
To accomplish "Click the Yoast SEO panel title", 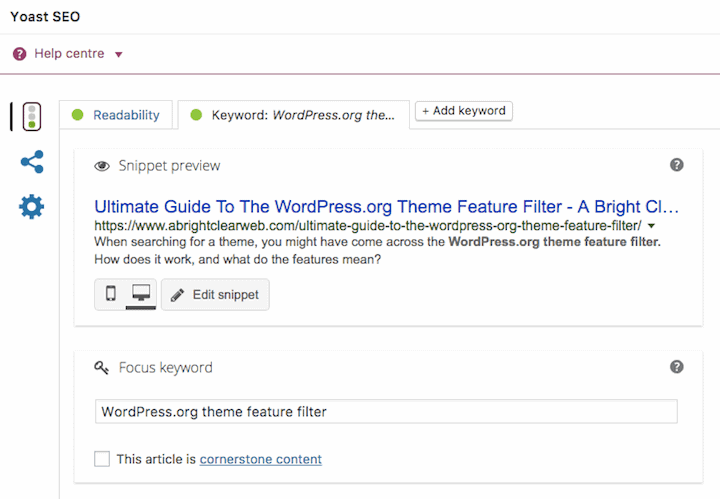I will 45,17.
